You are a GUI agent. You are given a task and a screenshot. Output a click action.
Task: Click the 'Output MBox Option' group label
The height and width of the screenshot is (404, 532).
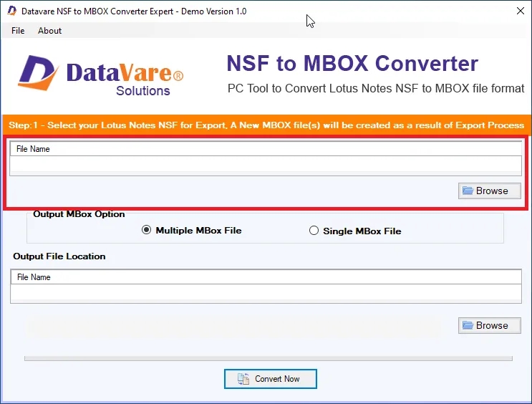tap(79, 214)
